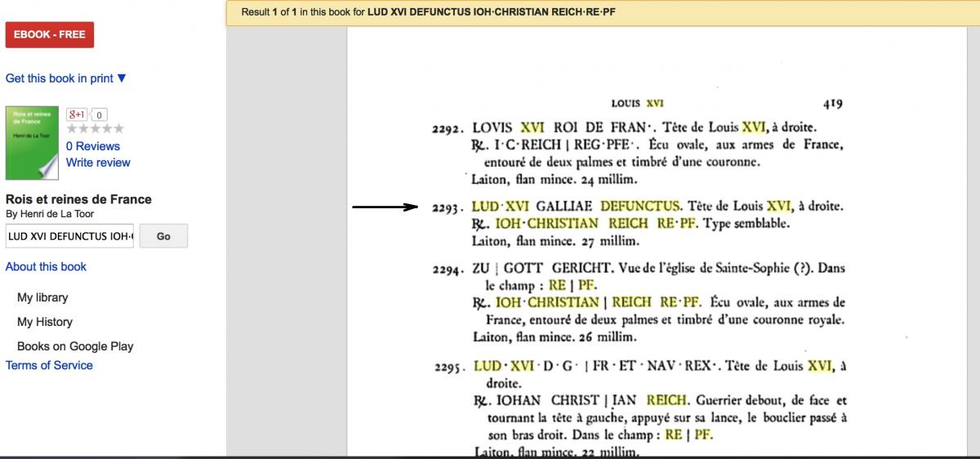Image resolution: width=980 pixels, height=459 pixels.
Task: Rate the book with the fifth star
Action: point(118,129)
